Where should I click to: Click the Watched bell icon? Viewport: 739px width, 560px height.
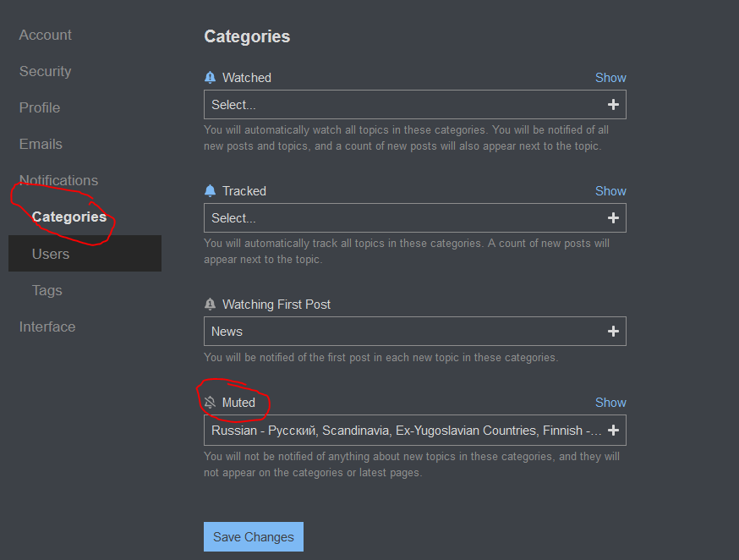(211, 77)
